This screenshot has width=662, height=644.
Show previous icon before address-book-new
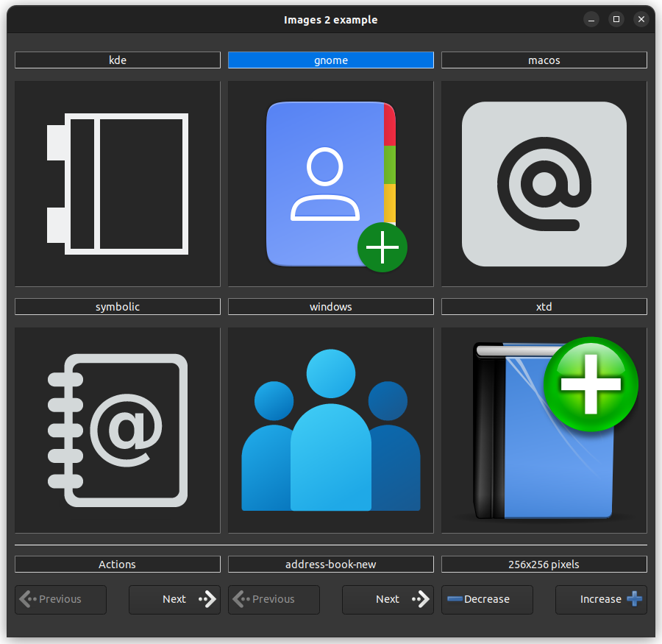pos(274,600)
